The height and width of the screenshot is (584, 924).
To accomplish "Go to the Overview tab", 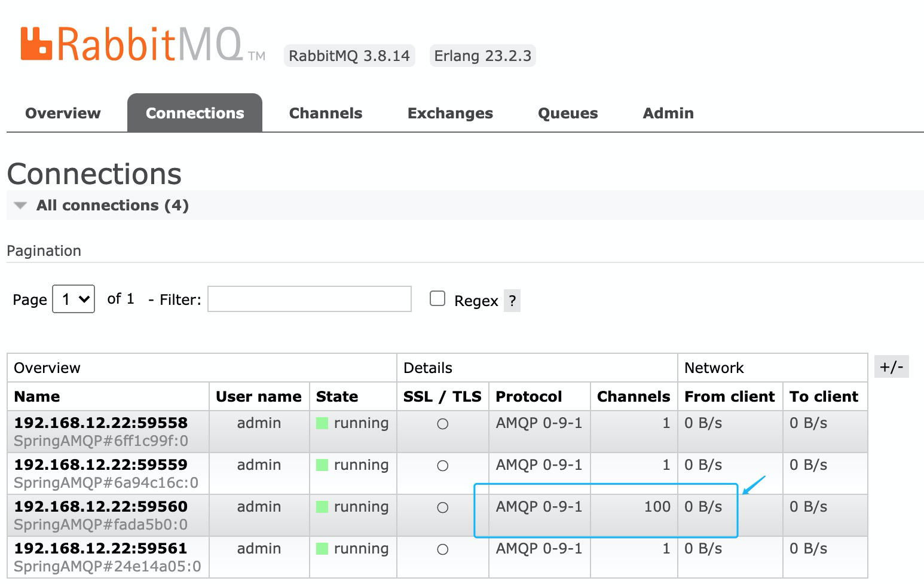I will (x=62, y=113).
